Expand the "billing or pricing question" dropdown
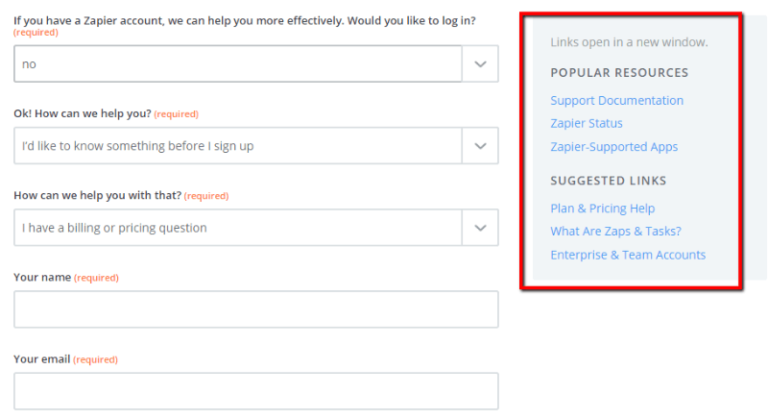Screen dimensions: 768x419 [x=238, y=228]
